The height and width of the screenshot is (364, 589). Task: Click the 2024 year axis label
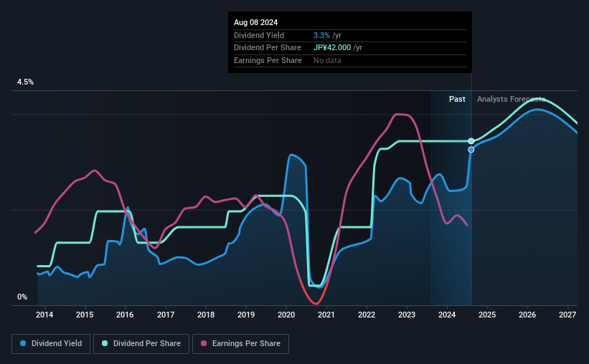point(447,315)
